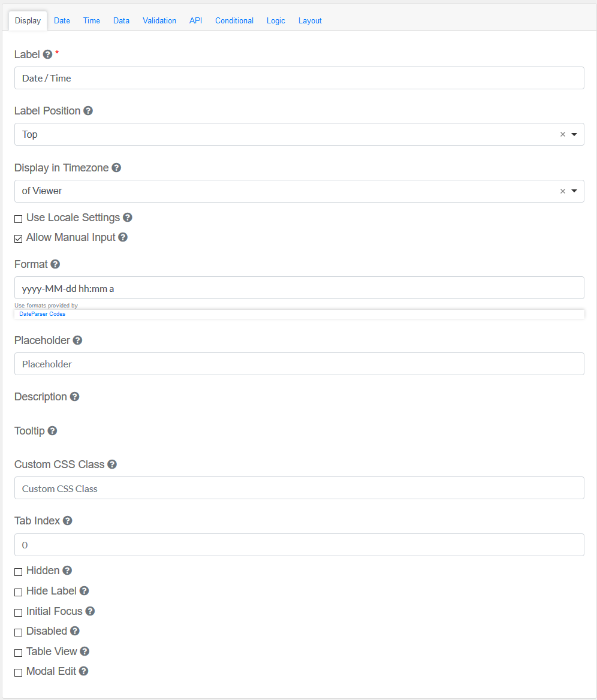Click help icon for Display in Timezone

(116, 168)
